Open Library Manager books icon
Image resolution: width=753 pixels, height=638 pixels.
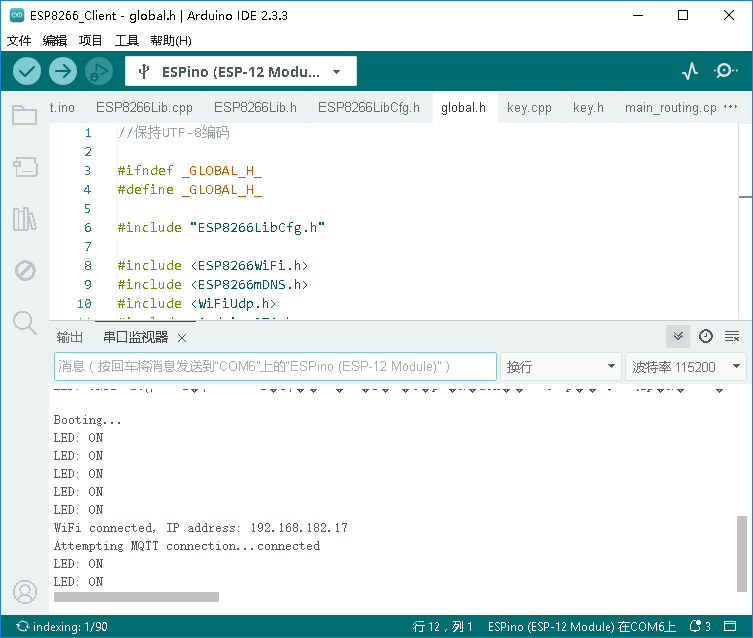coord(24,219)
